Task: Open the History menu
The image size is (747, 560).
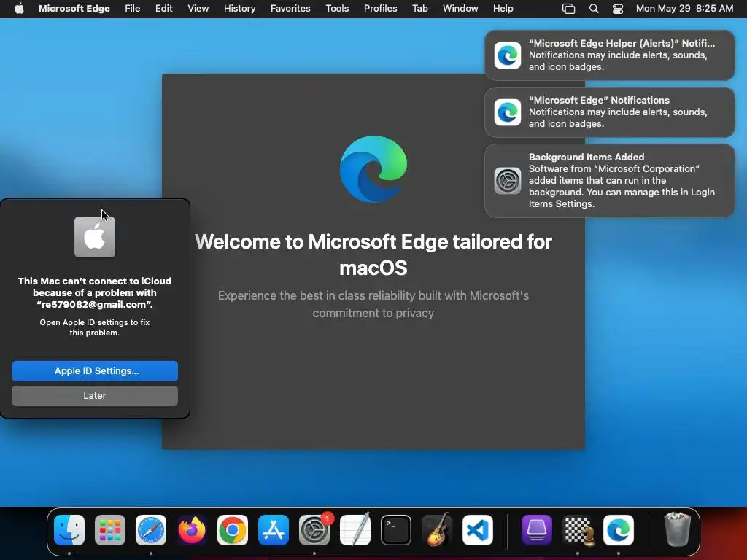Action: (239, 9)
